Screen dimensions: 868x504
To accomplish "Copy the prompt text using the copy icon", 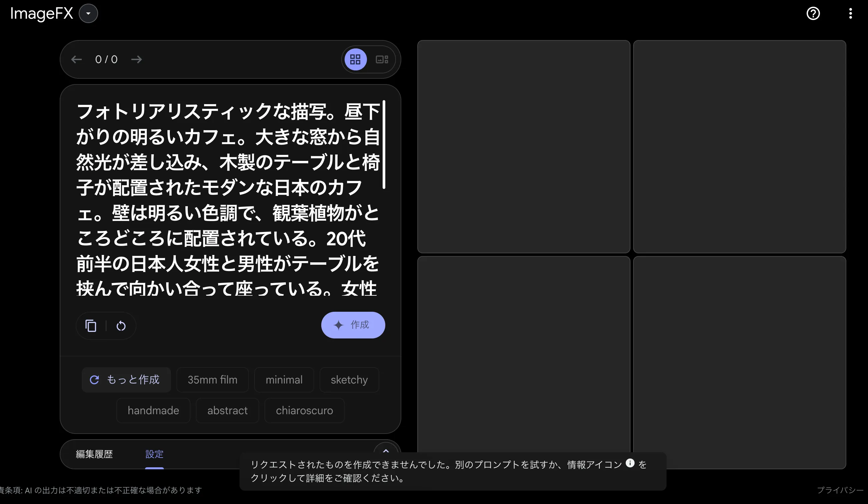I will click(91, 325).
